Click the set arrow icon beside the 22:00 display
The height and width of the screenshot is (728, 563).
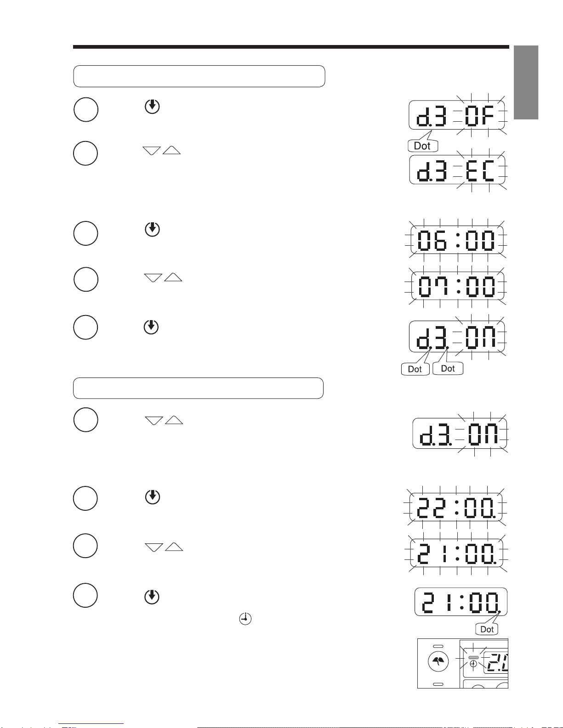pyautogui.click(x=153, y=497)
